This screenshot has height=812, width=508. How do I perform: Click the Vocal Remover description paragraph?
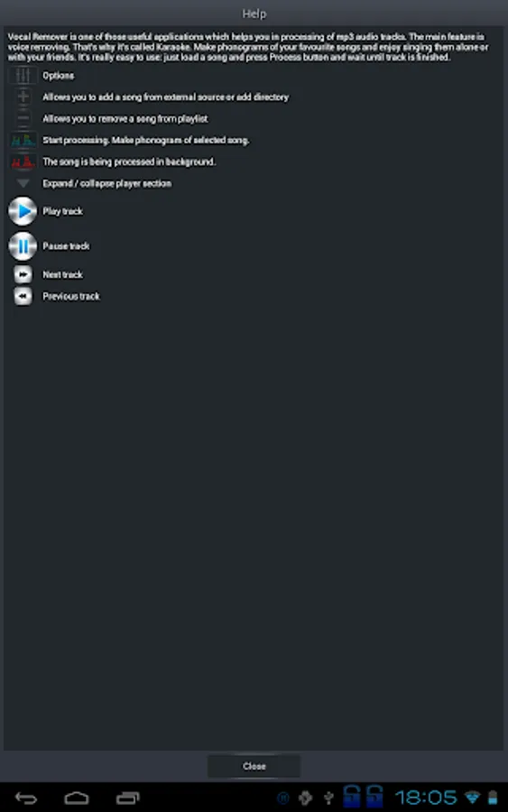coord(248,47)
